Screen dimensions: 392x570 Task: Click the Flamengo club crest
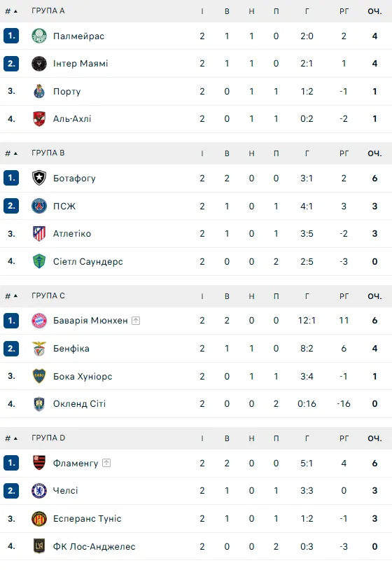click(x=39, y=463)
